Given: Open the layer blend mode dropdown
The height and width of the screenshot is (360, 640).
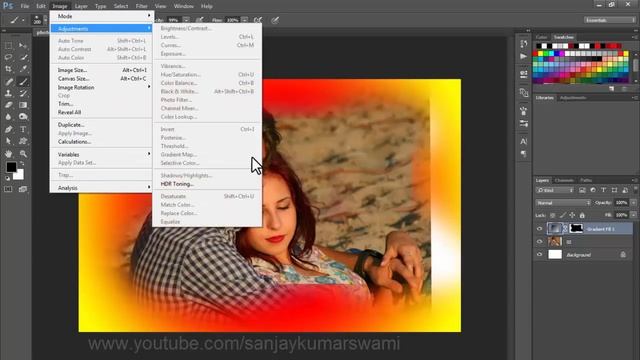Looking at the screenshot, I should 563,203.
